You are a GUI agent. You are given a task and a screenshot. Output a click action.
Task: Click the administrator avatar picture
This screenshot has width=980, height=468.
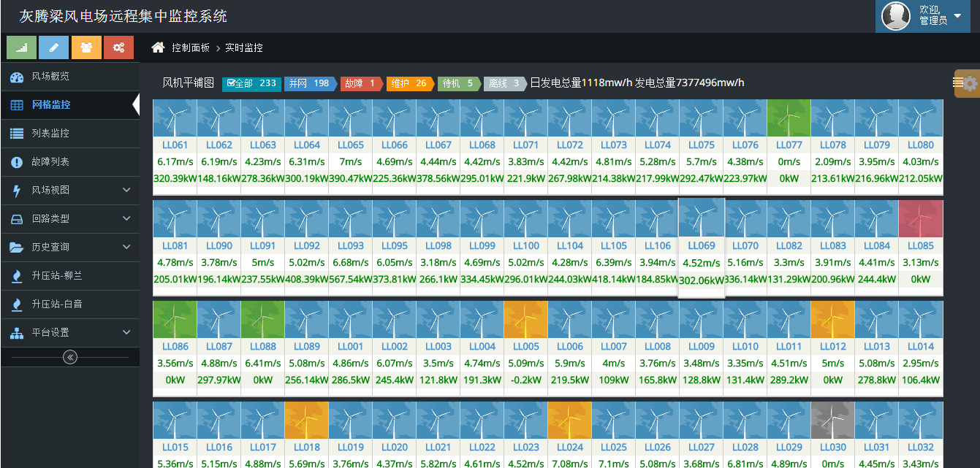point(896,16)
